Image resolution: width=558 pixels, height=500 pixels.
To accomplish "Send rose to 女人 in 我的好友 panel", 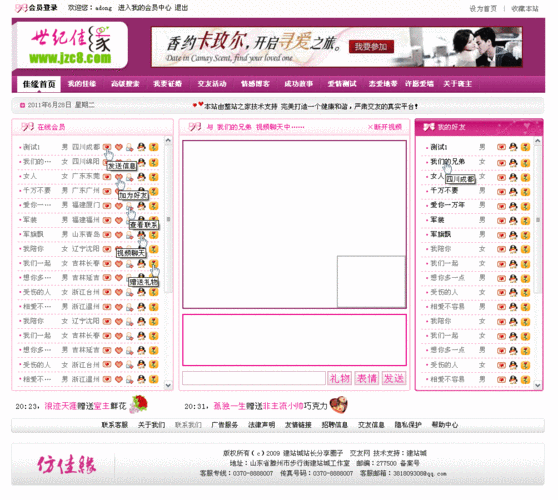I will 526,177.
